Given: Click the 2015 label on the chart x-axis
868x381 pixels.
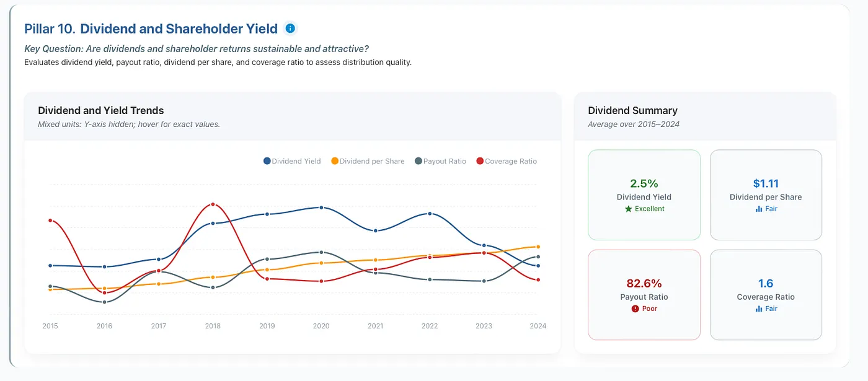Looking at the screenshot, I should 50,326.
